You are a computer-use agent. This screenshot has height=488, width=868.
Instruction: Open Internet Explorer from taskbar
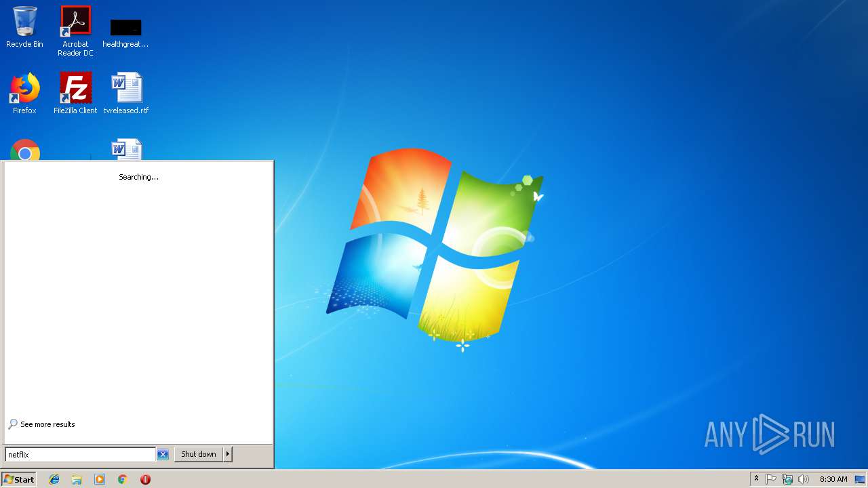point(54,479)
